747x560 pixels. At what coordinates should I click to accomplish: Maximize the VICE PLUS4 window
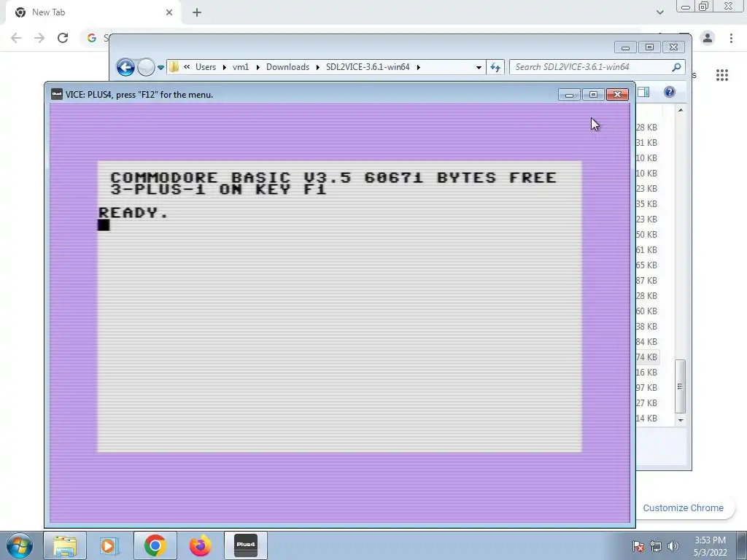tap(593, 94)
